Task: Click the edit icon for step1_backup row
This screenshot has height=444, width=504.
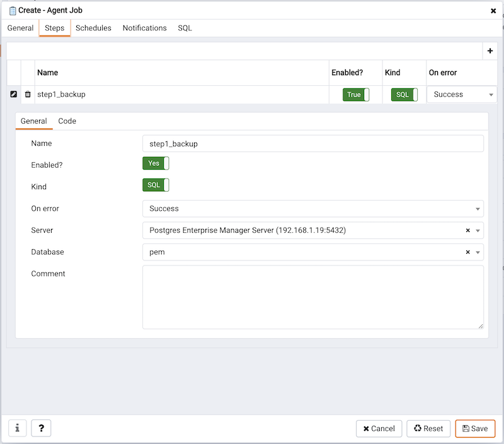Action: coord(13,94)
